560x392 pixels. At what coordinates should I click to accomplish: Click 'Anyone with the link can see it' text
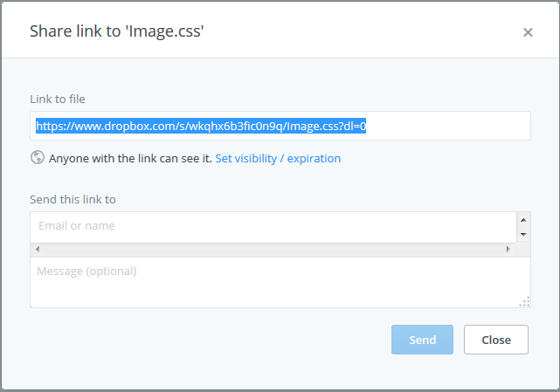130,159
